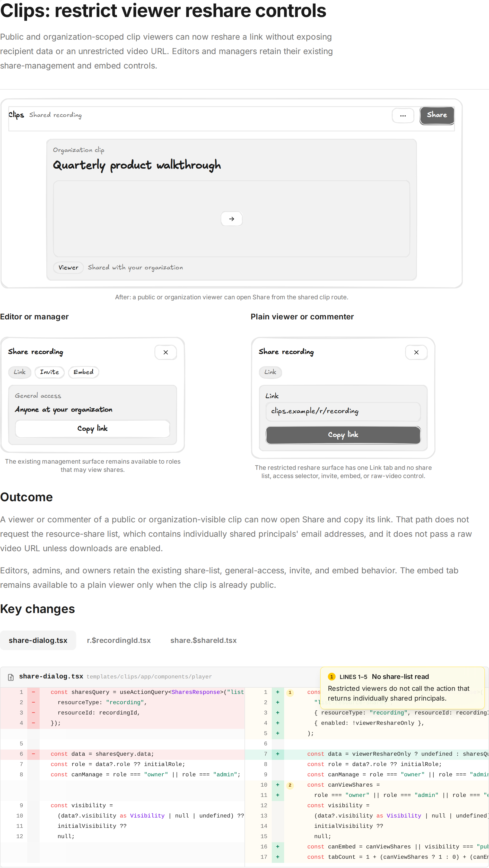
Task: Click the dark Copy link button in the viewer dialog
Action: (343, 435)
